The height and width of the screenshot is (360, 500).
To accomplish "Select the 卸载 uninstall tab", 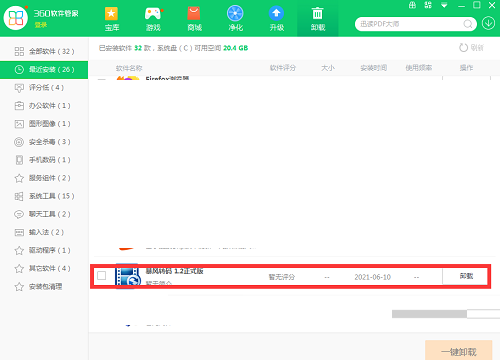I will (318, 18).
